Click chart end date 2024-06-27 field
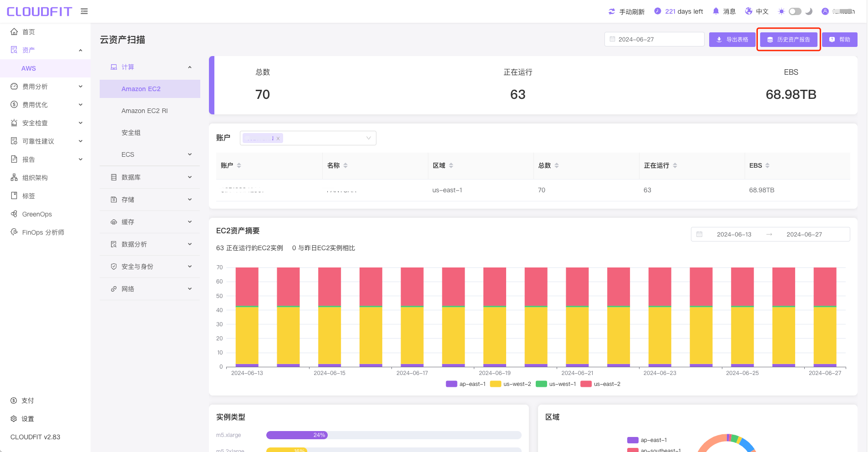This screenshot has width=868, height=452. click(804, 234)
